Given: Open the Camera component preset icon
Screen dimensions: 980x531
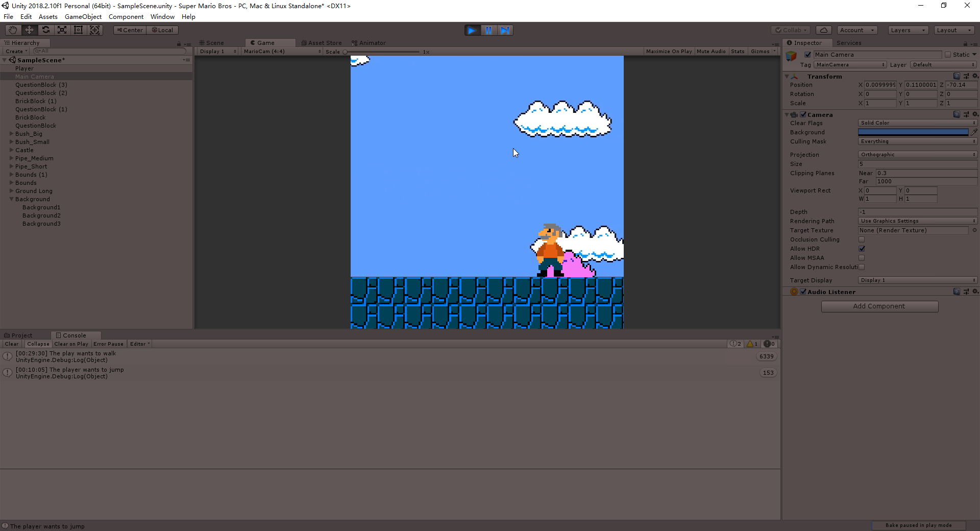Looking at the screenshot, I should coord(966,114).
